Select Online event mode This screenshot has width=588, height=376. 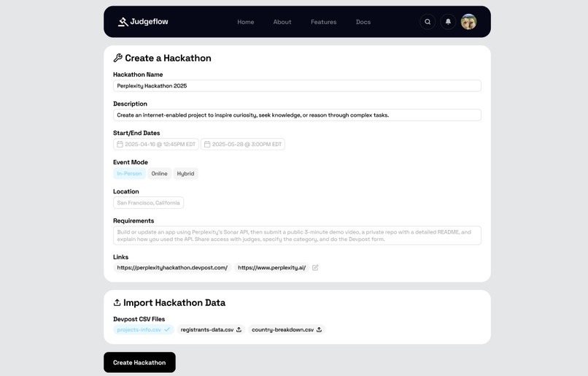coord(159,173)
